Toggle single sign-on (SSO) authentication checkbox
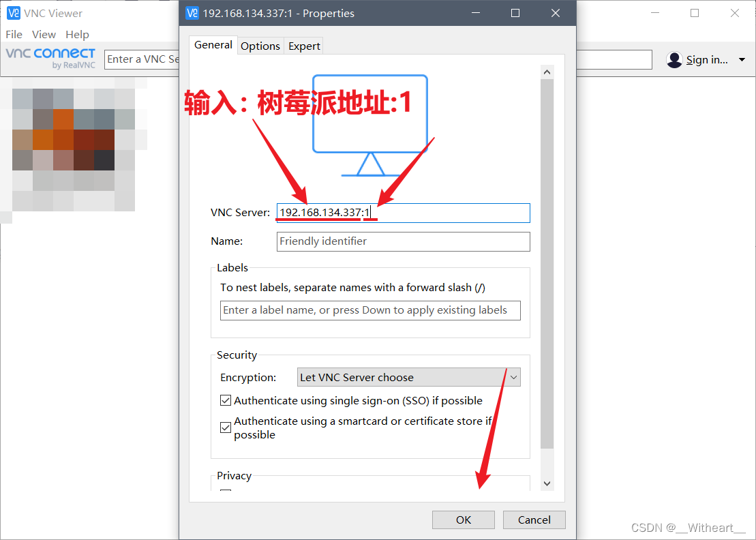 [225, 400]
